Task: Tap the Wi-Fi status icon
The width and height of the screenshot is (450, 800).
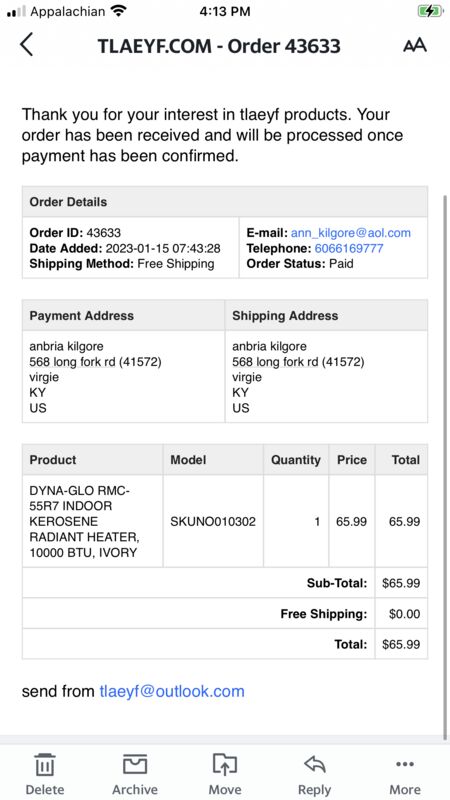Action: (x=118, y=11)
